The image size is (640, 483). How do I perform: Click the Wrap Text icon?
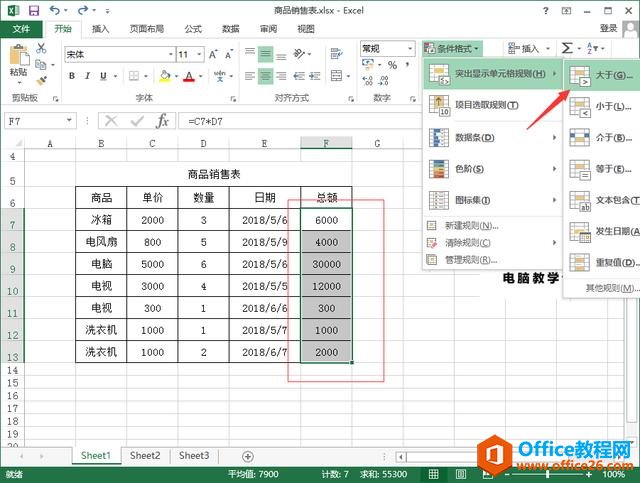[336, 53]
